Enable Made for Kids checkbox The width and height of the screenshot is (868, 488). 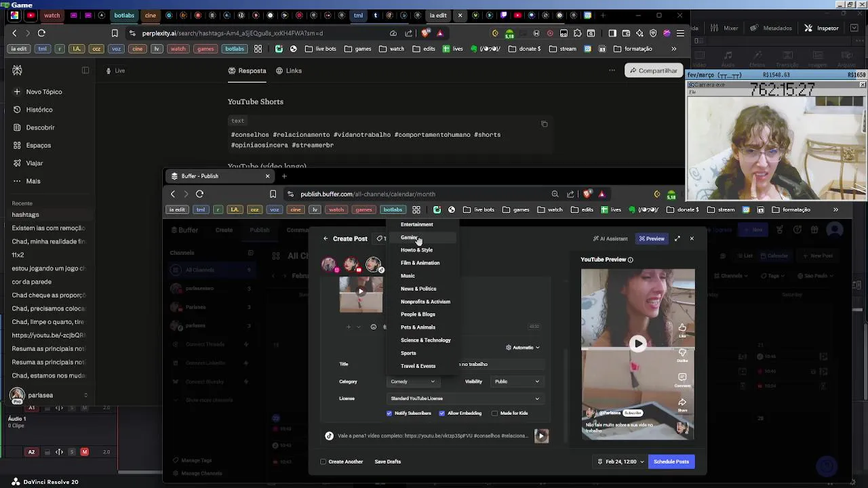[494, 413]
